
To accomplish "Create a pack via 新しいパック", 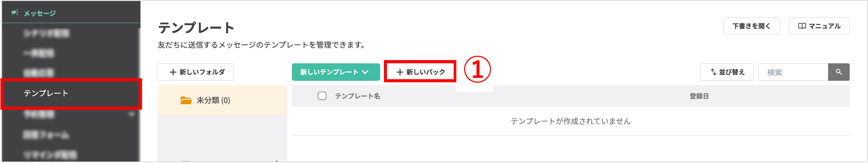I will click(421, 72).
